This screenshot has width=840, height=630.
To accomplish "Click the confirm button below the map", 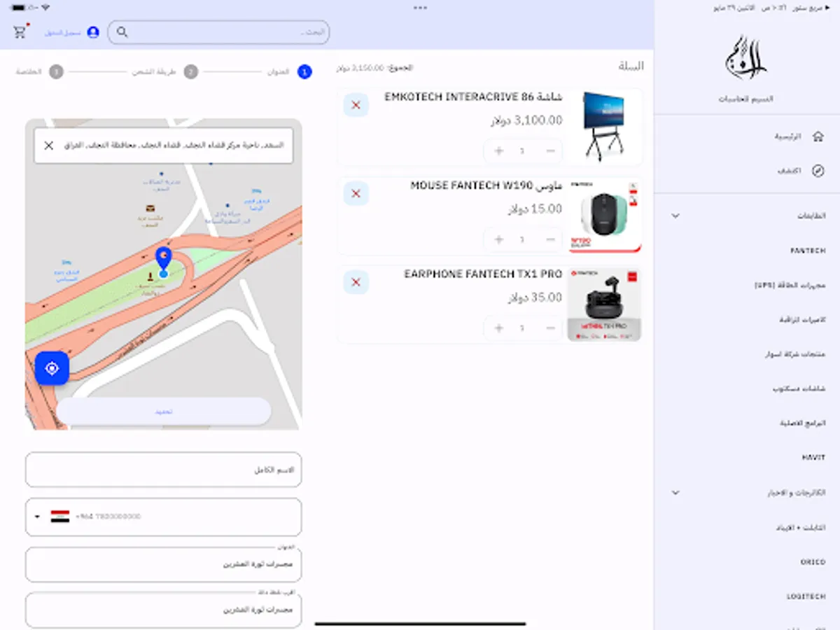I will pyautogui.click(x=164, y=412).
